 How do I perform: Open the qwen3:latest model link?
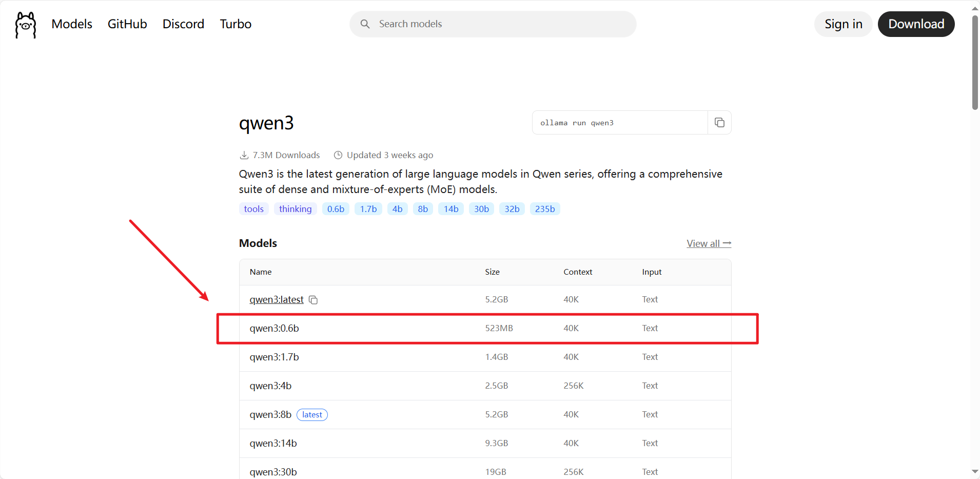(x=277, y=299)
